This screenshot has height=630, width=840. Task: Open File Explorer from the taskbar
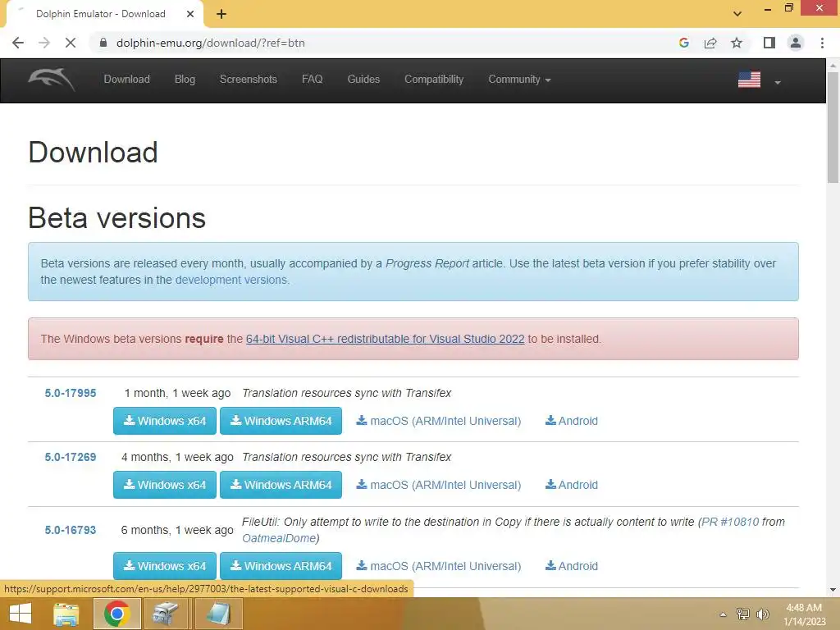click(66, 614)
